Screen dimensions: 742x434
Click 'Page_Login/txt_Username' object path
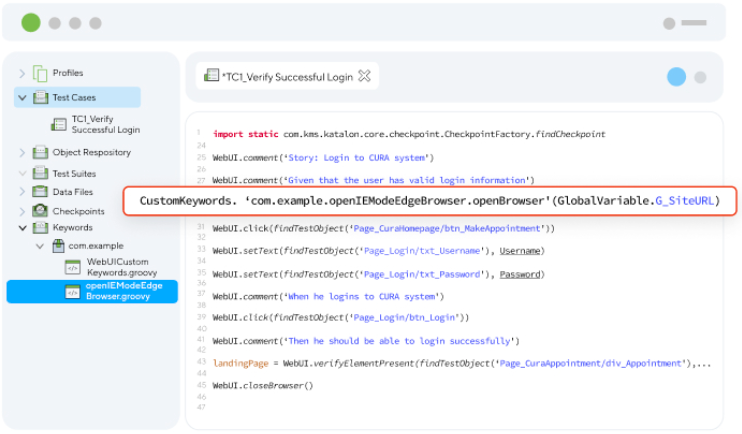[423, 251]
